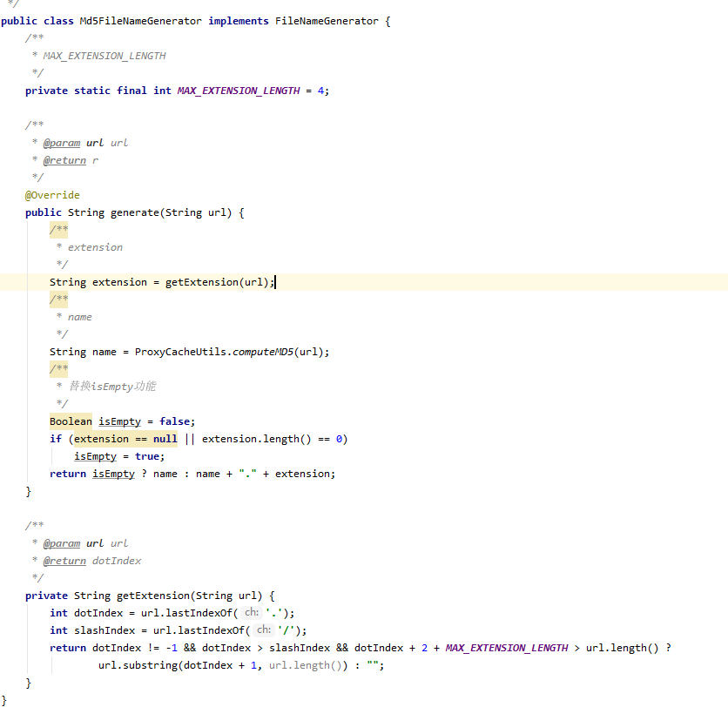This screenshot has height=707, width=728.
Task: Click MAX_EXTENSION_LENGTH constant declaration
Action: pyautogui.click(x=239, y=91)
